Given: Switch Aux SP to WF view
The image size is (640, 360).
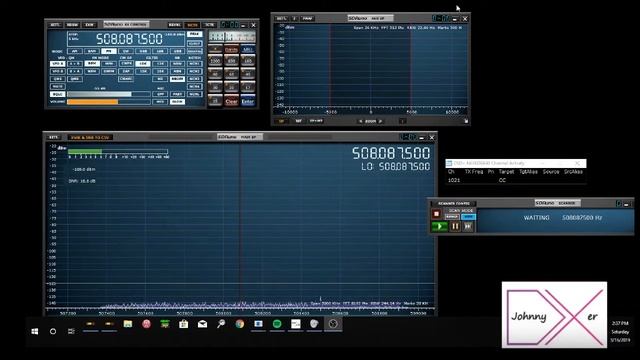Looking at the screenshot, I should tap(299, 121).
